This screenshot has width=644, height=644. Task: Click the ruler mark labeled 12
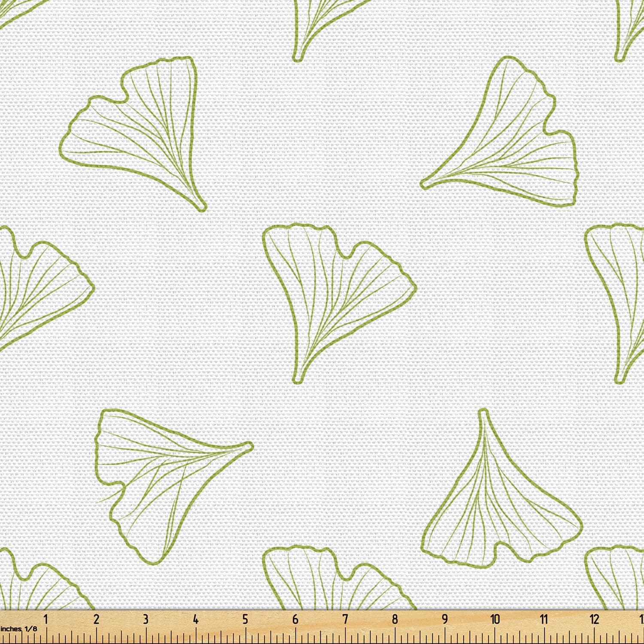(594, 619)
